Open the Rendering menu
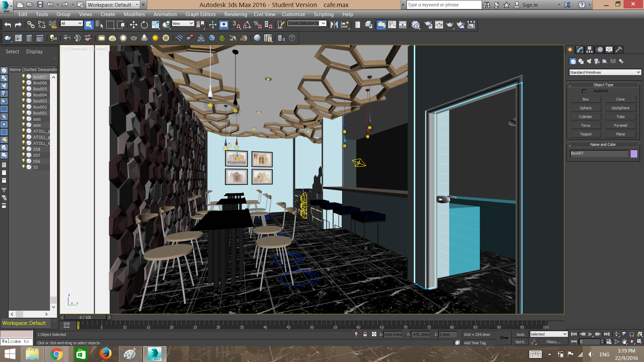The width and height of the screenshot is (644, 362). 235,14
